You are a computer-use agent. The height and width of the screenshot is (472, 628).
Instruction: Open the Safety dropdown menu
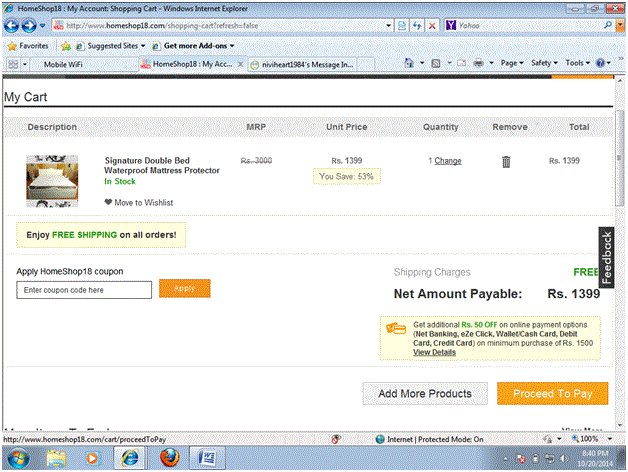pyautogui.click(x=544, y=63)
